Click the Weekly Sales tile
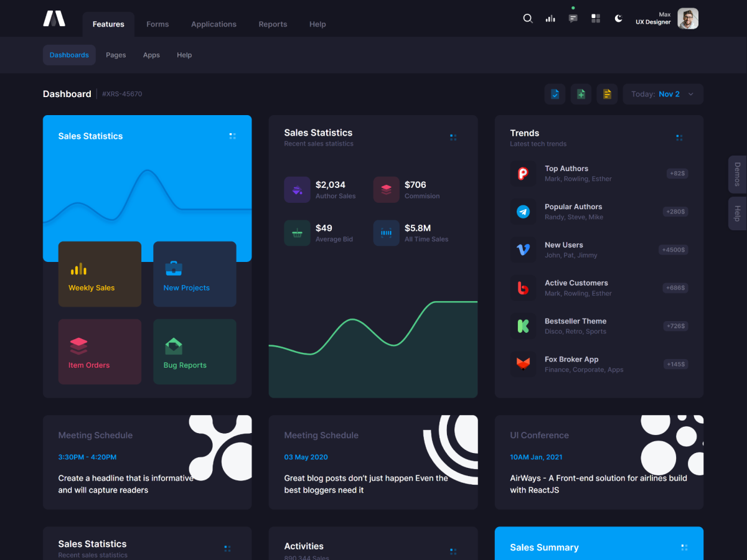The width and height of the screenshot is (747, 560). click(x=100, y=274)
